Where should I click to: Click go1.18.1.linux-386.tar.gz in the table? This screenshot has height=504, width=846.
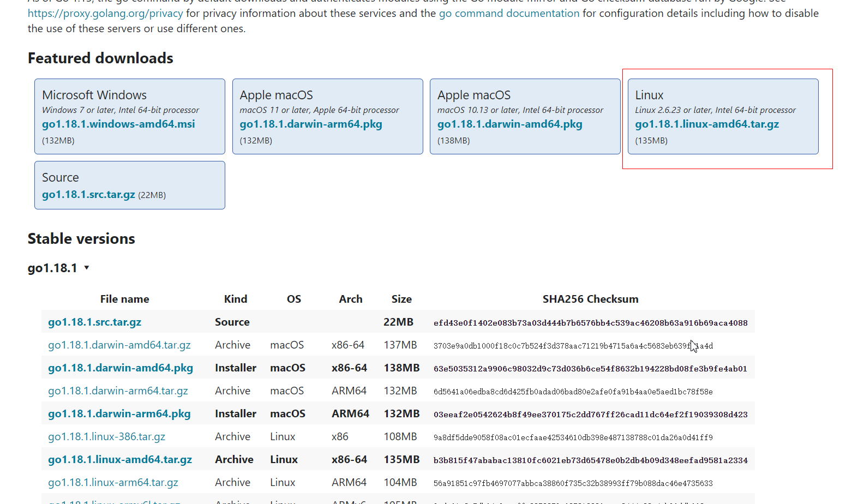106,436
